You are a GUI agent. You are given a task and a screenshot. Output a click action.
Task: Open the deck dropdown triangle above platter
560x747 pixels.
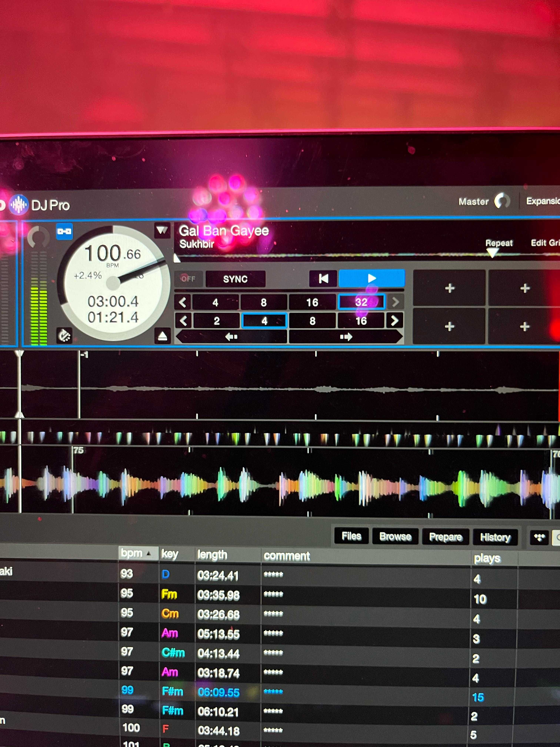(162, 230)
